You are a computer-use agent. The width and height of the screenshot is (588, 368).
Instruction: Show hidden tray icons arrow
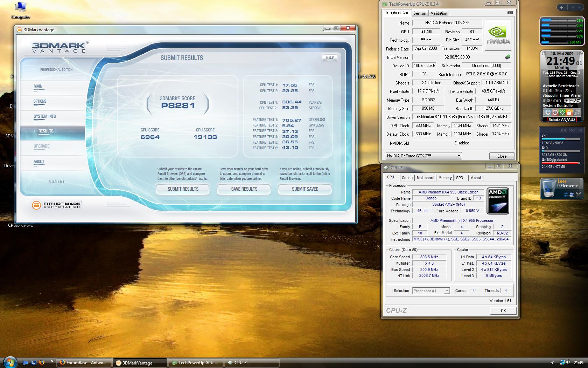tap(553, 363)
